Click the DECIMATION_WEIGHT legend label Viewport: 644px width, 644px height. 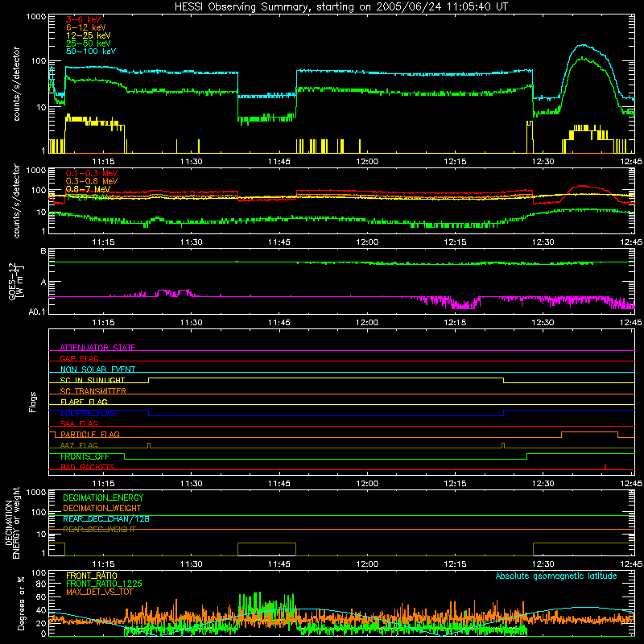[x=102, y=508]
